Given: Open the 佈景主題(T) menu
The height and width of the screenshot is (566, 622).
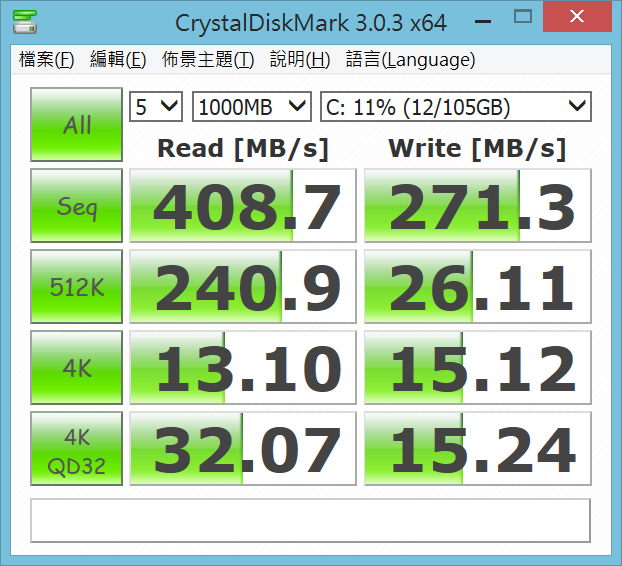Looking at the screenshot, I should point(207,60).
